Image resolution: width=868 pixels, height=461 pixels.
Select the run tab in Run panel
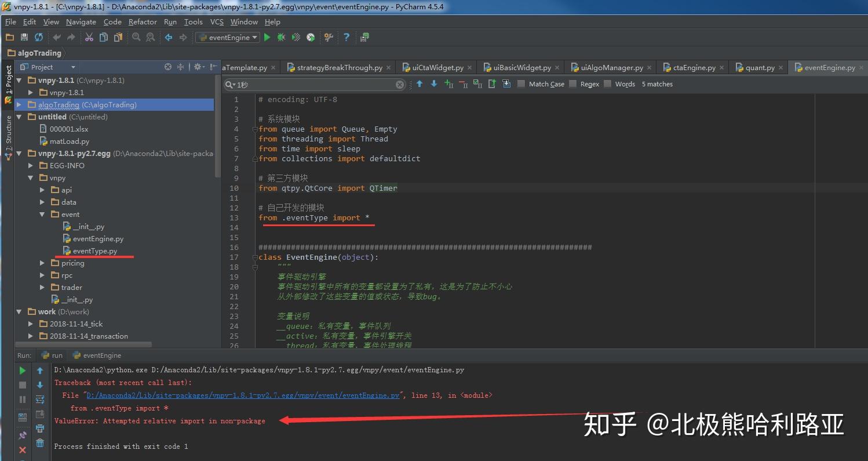52,355
